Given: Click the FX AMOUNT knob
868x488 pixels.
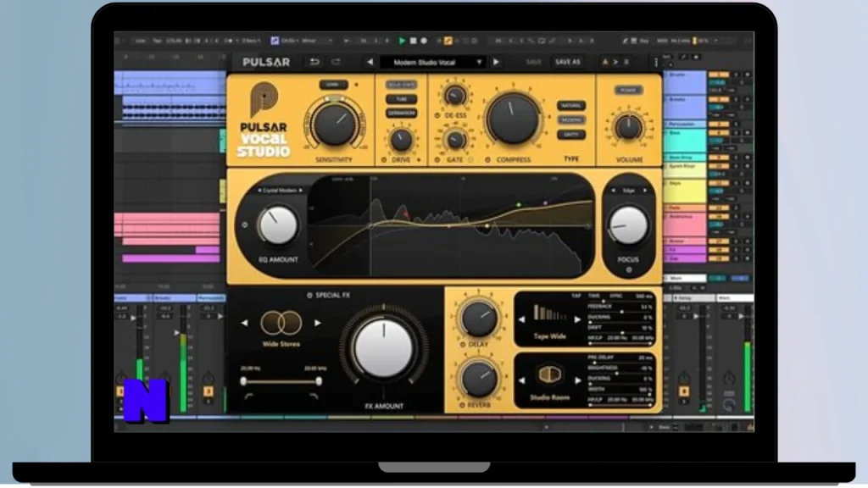Looking at the screenshot, I should 384,348.
